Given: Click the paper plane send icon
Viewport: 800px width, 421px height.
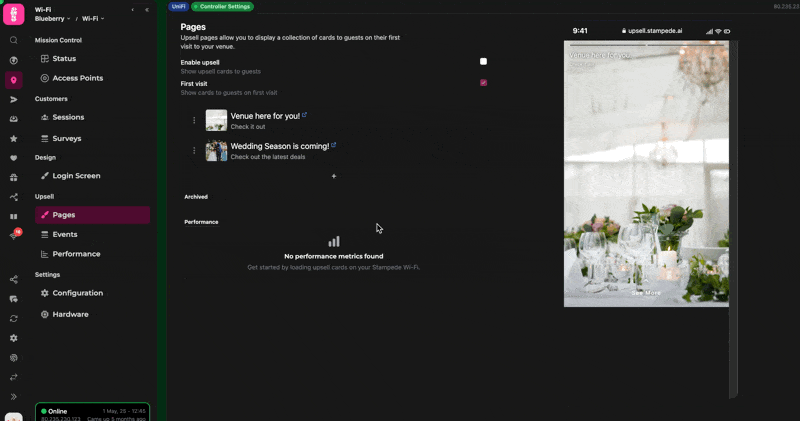Looking at the screenshot, I should tap(14, 100).
